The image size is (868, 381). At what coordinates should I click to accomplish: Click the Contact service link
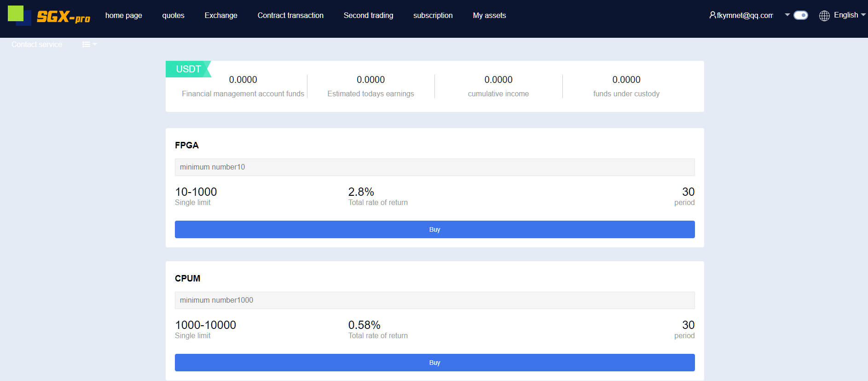(x=37, y=45)
